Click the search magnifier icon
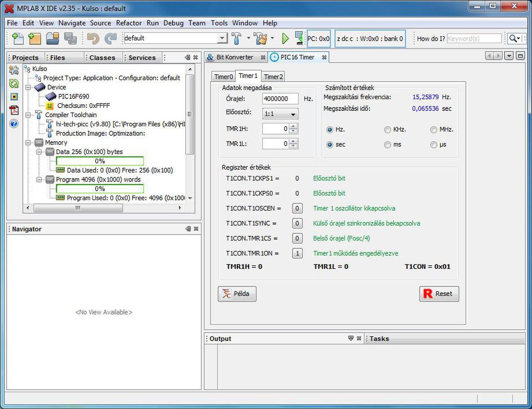 514,39
